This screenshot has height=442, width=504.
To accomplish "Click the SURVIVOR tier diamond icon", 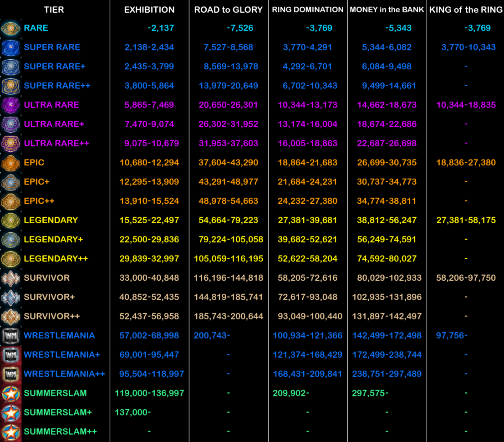I will (10, 278).
